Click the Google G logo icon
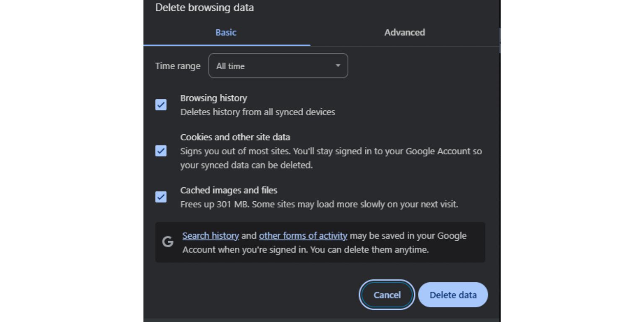This screenshot has width=644, height=322. pyautogui.click(x=168, y=242)
